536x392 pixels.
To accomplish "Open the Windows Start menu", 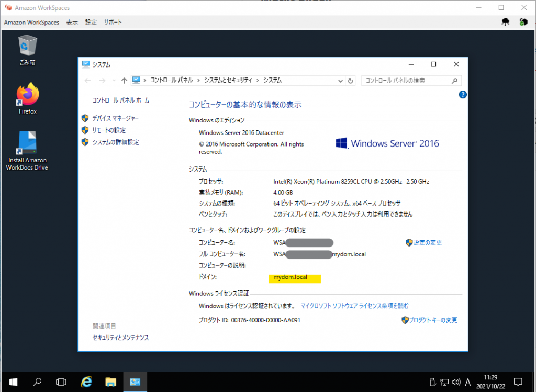I will [13, 382].
